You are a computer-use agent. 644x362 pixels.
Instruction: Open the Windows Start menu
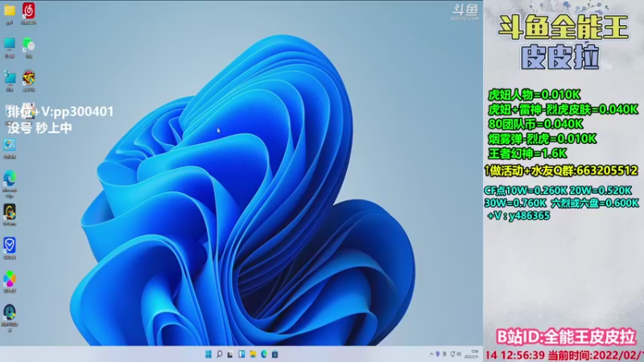[x=208, y=354]
